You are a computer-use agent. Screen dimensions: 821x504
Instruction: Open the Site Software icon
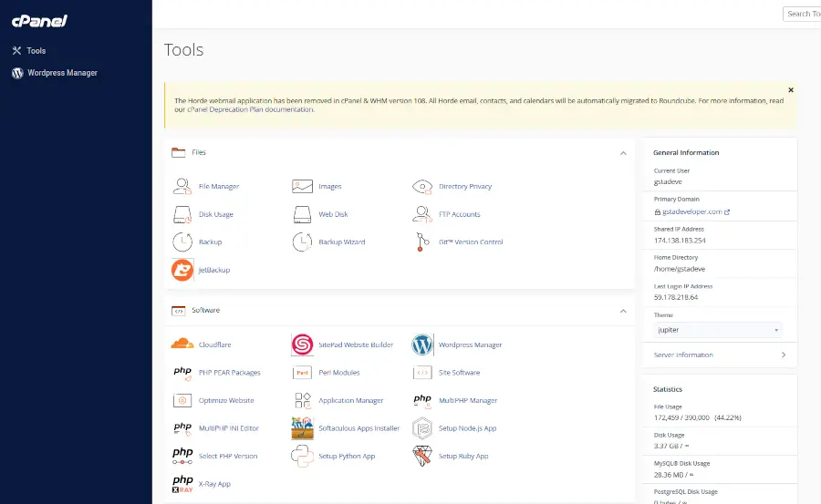click(422, 373)
